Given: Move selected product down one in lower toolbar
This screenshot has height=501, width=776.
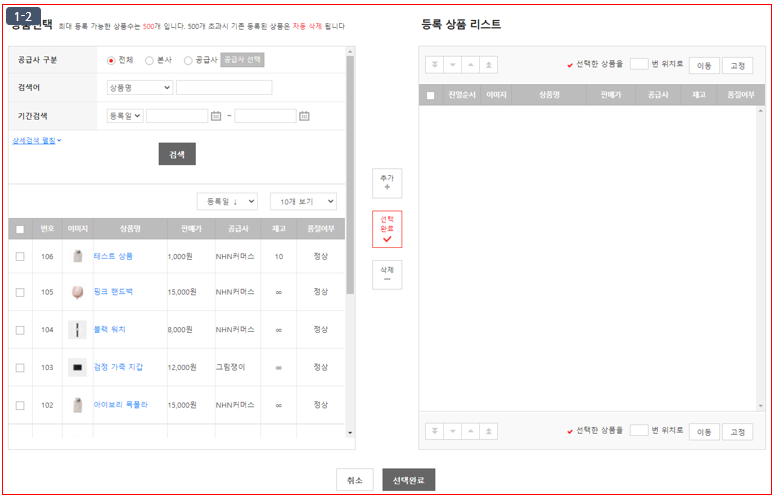Looking at the screenshot, I should pyautogui.click(x=452, y=431).
